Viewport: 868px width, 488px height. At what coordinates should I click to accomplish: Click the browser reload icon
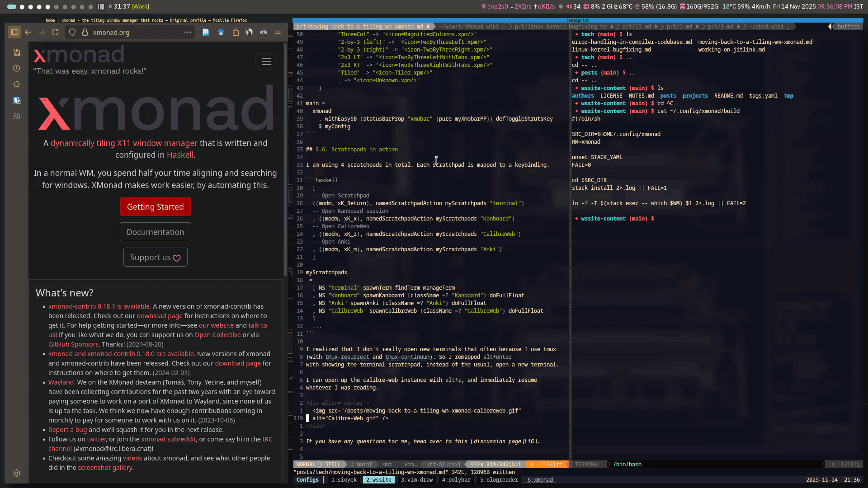click(x=55, y=32)
